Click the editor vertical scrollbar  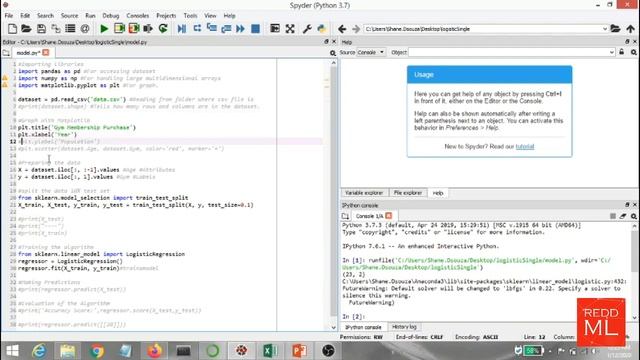(333, 196)
